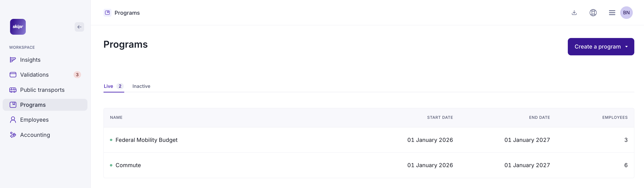The height and width of the screenshot is (188, 644).
Task: Switch to the Inactive tab
Action: click(x=141, y=86)
